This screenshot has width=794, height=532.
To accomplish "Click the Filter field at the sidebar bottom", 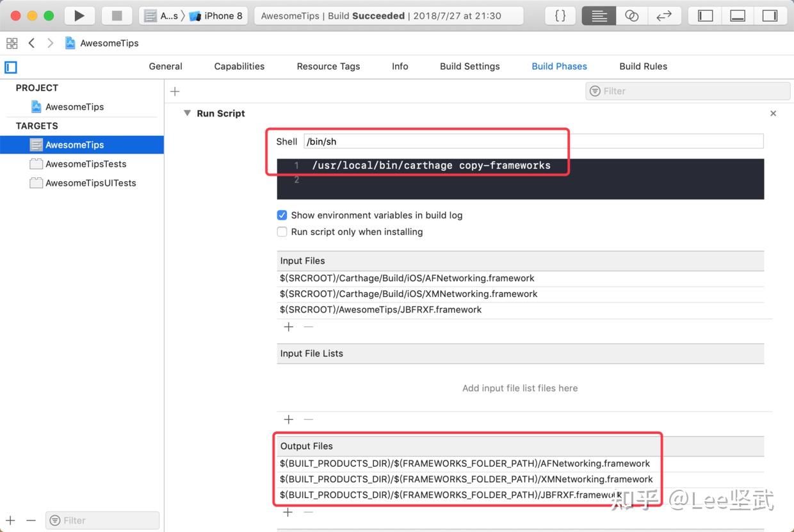I will coord(102,520).
